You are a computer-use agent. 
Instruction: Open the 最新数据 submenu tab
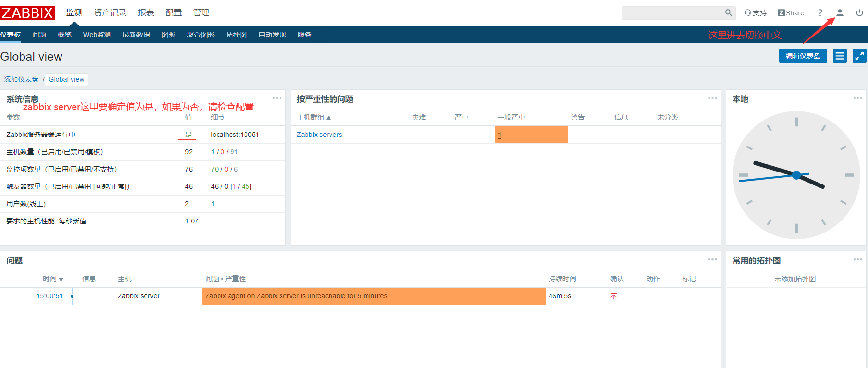click(x=136, y=35)
